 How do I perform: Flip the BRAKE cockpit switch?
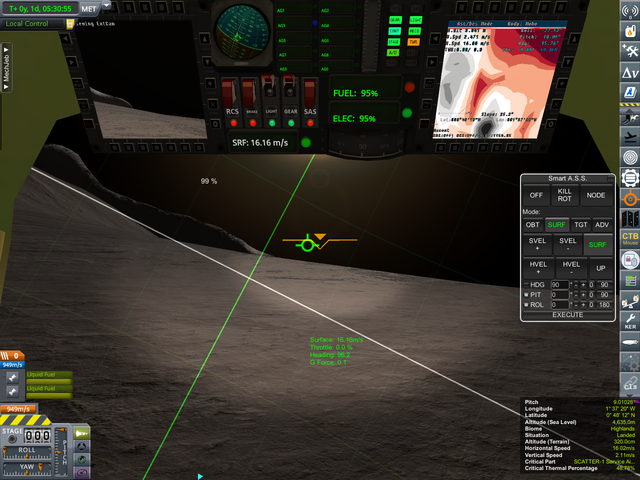click(x=249, y=93)
